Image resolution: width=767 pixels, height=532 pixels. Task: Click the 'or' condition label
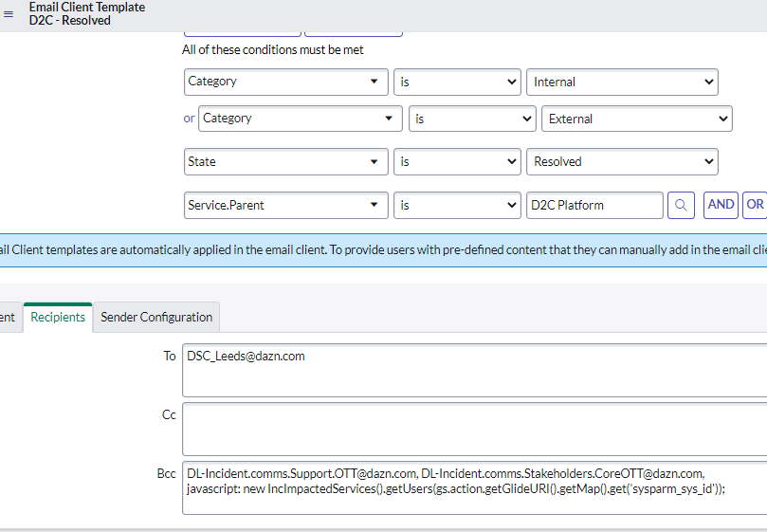pyautogui.click(x=189, y=119)
